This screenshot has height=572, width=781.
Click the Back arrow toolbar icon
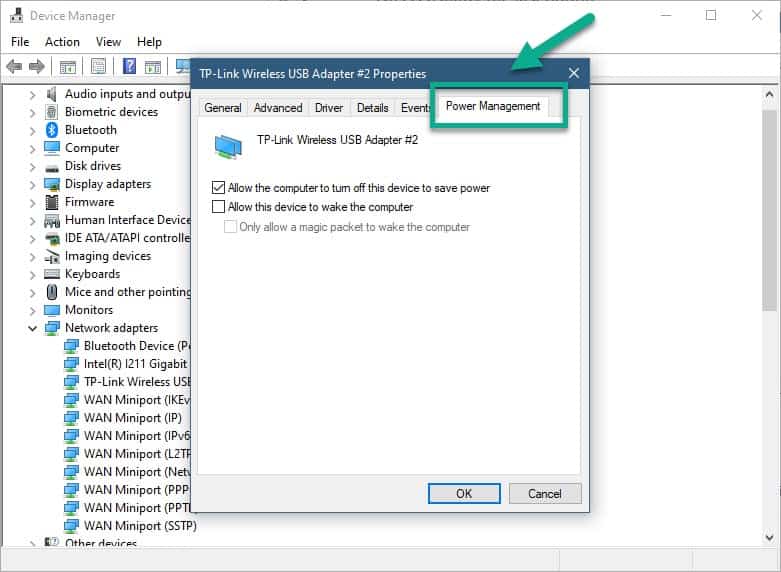(x=14, y=66)
